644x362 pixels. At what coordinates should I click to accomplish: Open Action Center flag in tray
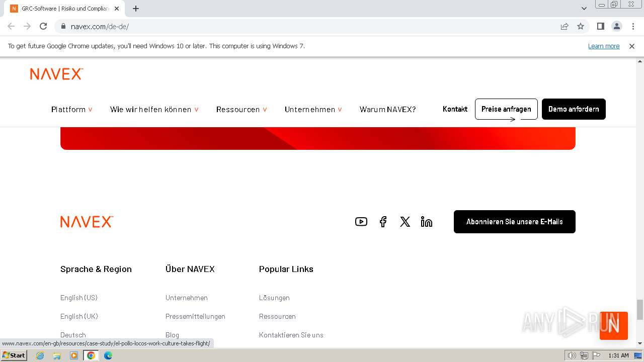tap(596, 355)
